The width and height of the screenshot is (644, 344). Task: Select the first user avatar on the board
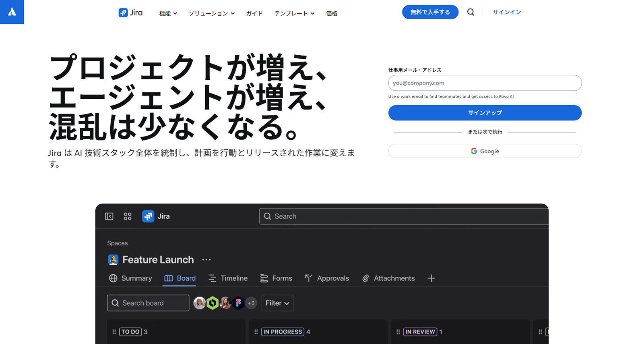coord(200,303)
